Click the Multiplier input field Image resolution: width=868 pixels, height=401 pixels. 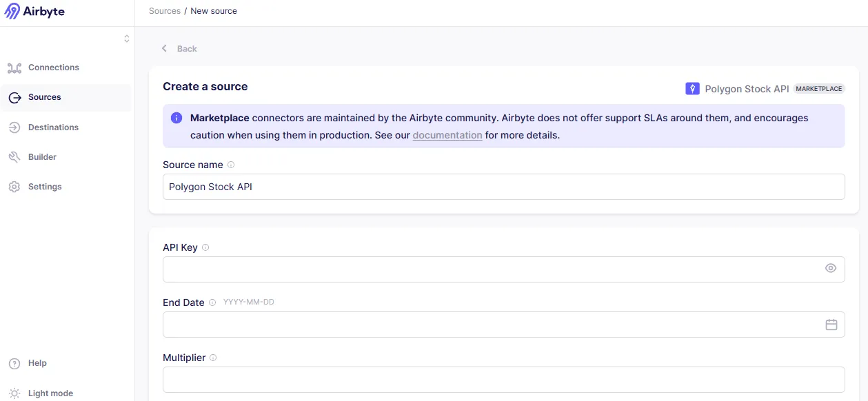pyautogui.click(x=503, y=380)
